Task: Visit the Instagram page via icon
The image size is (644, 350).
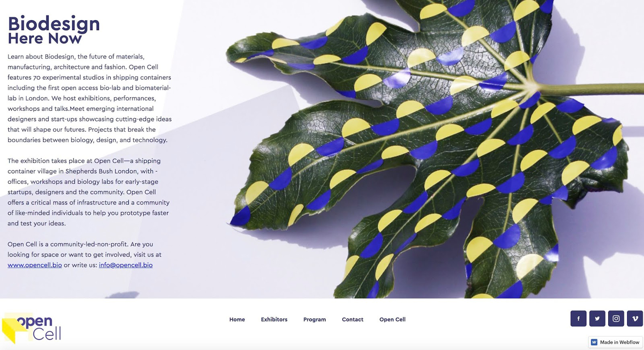Action: coord(616,318)
